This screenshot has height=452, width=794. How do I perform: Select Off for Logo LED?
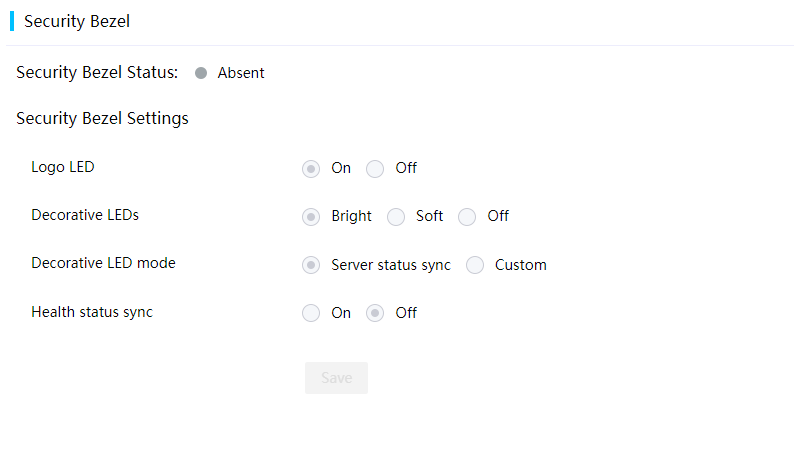tap(375, 169)
